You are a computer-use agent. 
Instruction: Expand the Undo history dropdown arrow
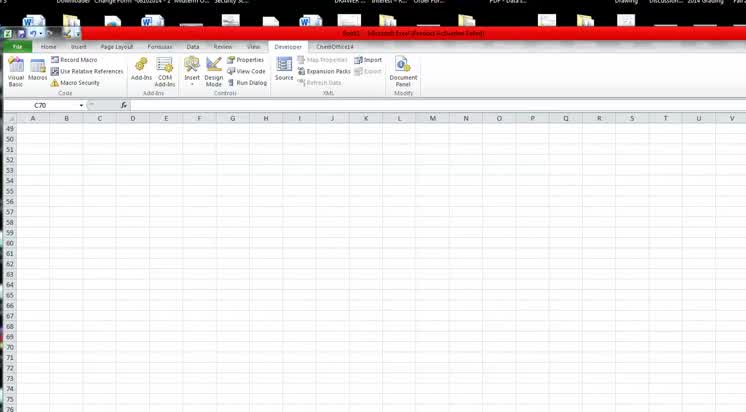(40, 34)
